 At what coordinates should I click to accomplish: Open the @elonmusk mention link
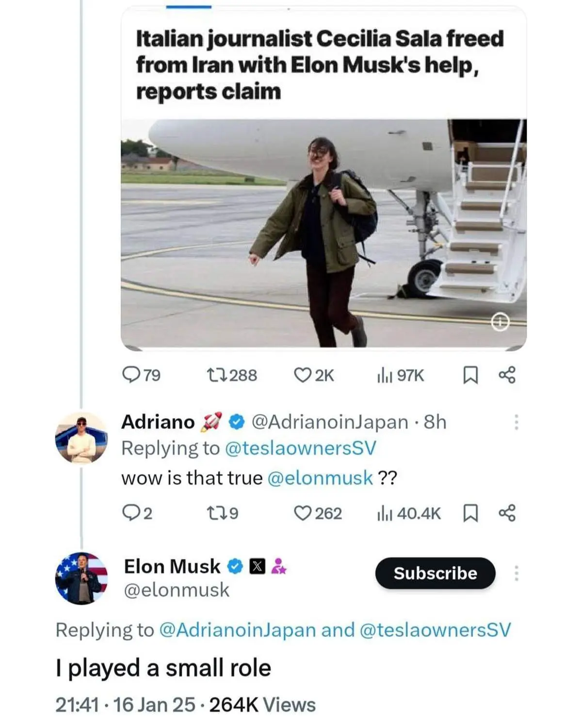click(x=320, y=478)
